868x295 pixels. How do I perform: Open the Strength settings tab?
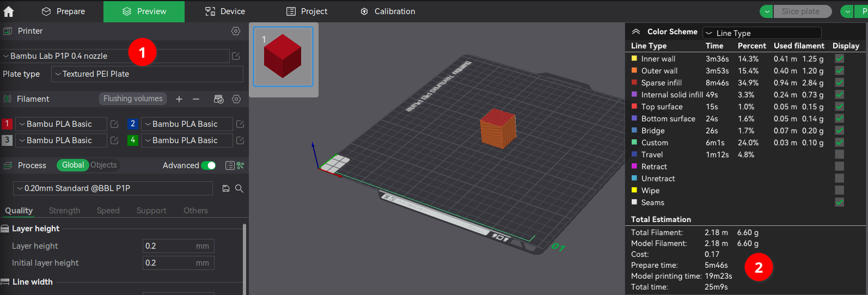pos(64,211)
